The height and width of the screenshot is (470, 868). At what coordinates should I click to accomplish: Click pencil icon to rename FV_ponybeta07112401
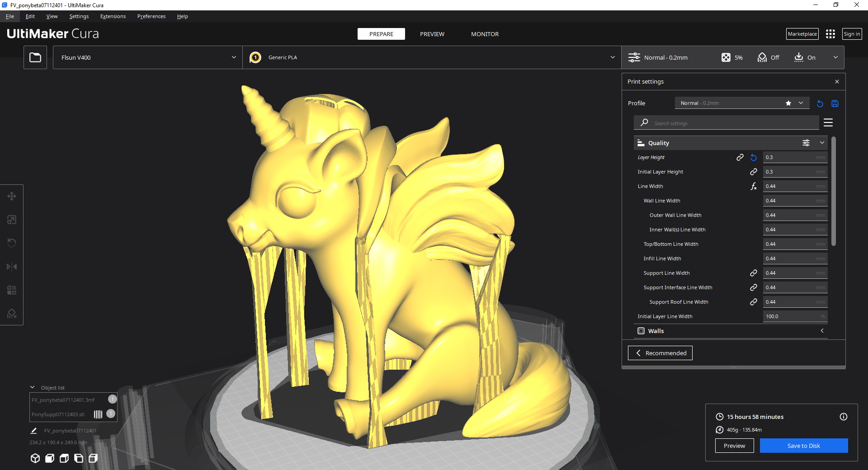[x=33, y=431]
